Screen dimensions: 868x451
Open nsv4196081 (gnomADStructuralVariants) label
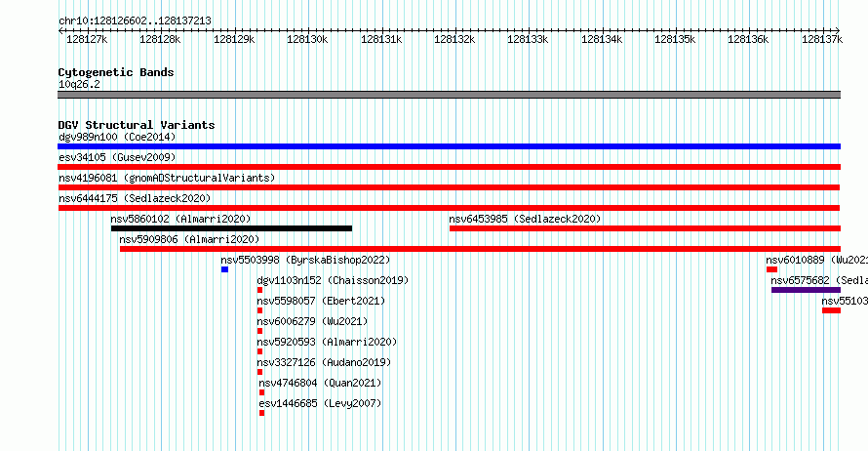167,178
